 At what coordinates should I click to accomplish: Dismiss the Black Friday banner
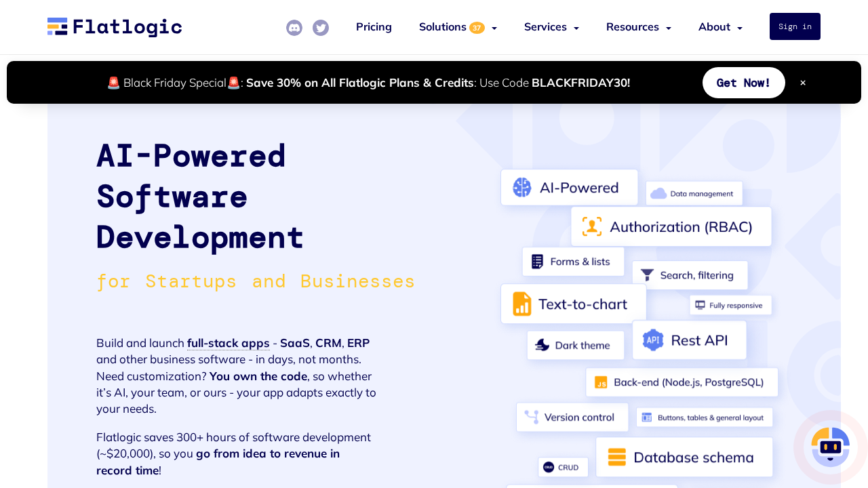coord(803,82)
